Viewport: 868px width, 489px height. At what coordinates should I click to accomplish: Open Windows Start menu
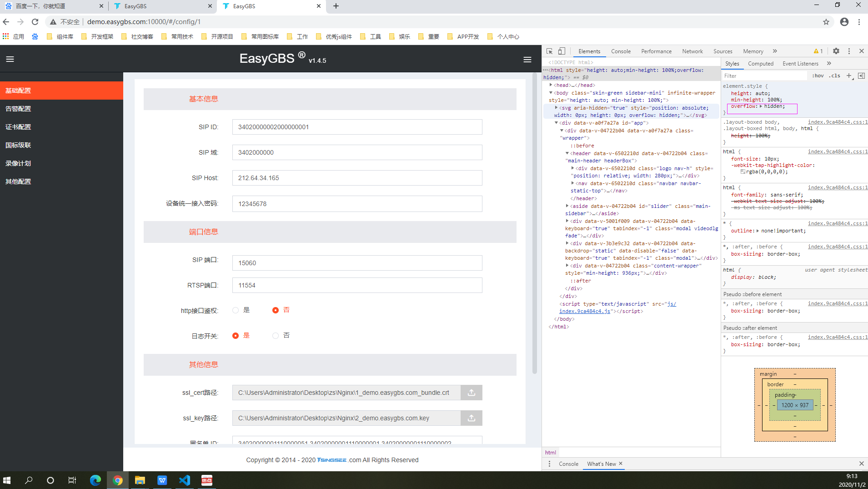7,480
